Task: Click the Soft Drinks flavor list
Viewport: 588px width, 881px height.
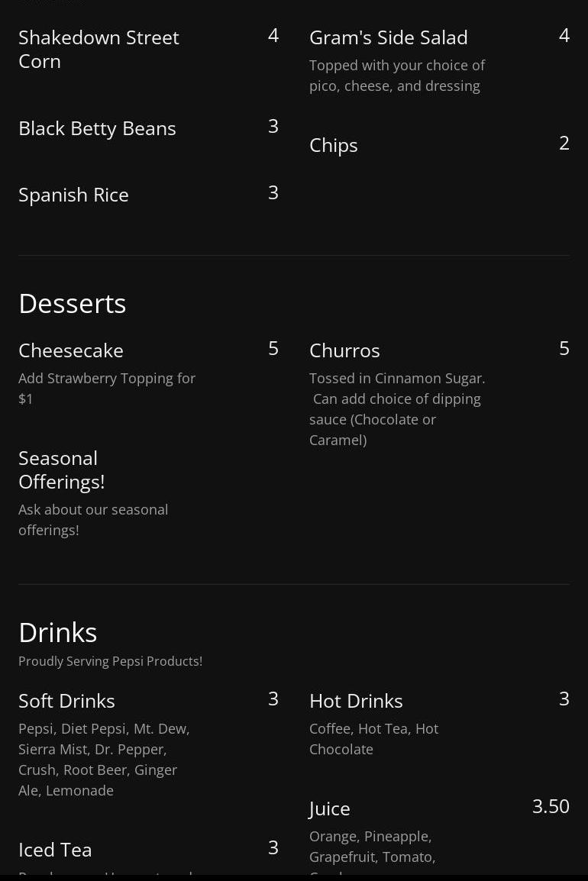Action: point(104,760)
